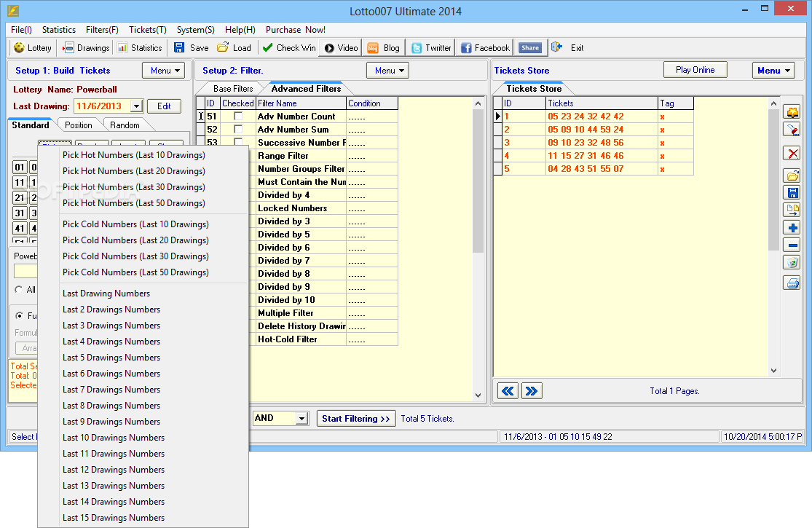Select Last Drawing Numbers menu entry
Image resolution: width=812 pixels, height=528 pixels.
[x=143, y=293]
